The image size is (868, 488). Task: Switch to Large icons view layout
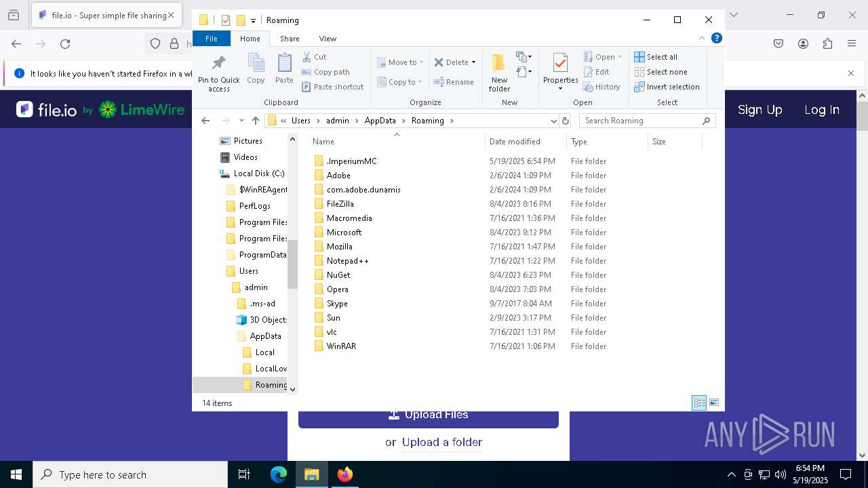[713, 403]
